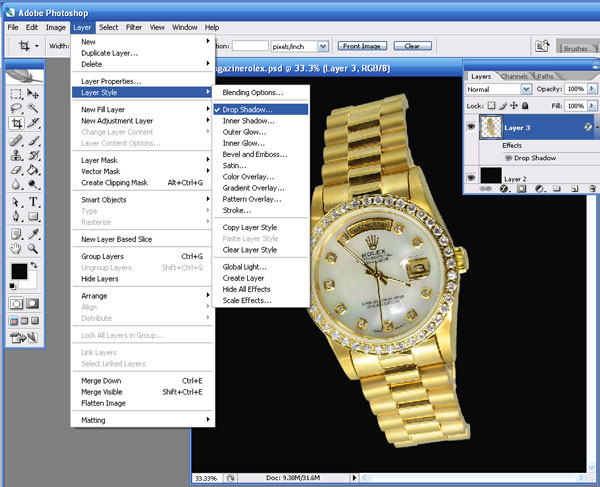Click the Add layer style icon in Layers panel
The width and height of the screenshot is (600, 487).
click(504, 189)
